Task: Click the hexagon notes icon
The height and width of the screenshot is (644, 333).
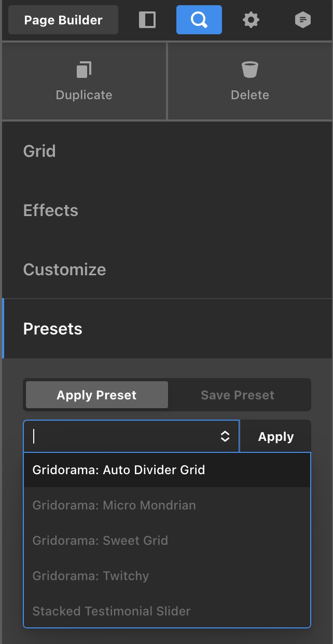Action: point(303,20)
